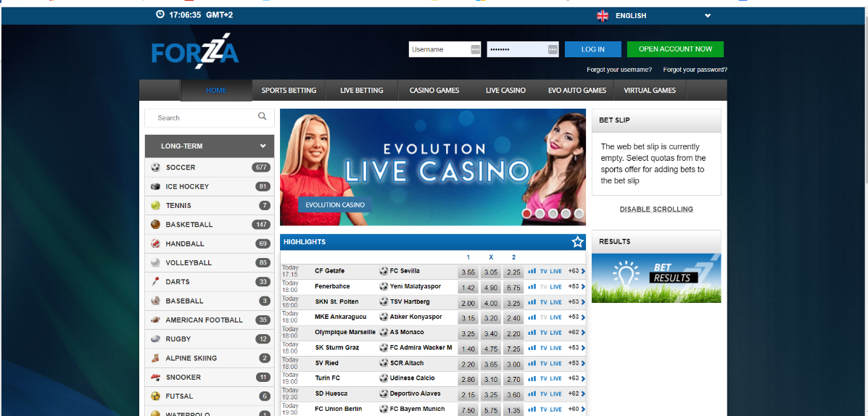
Task: Expand the English language dropdown
Action: pos(707,16)
